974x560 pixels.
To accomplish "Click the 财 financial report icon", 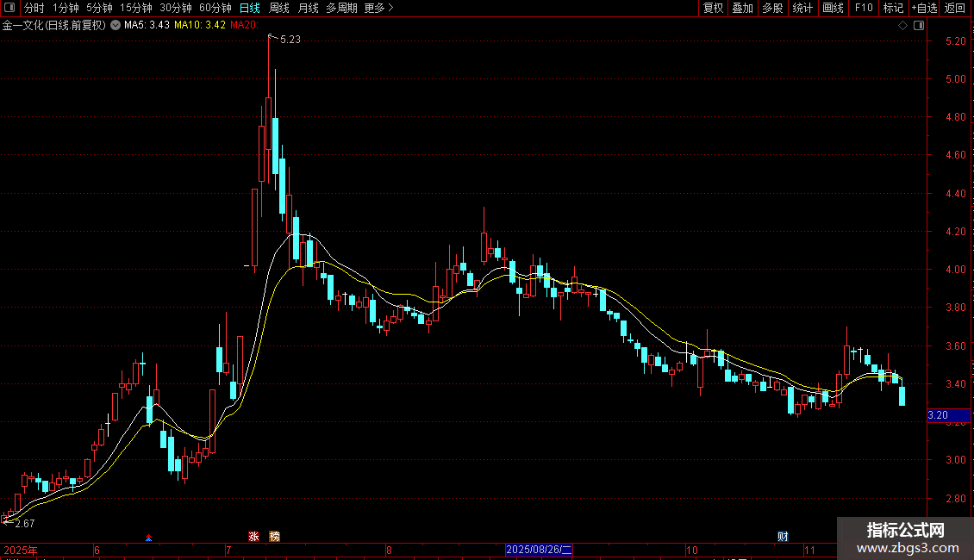I will [783, 537].
